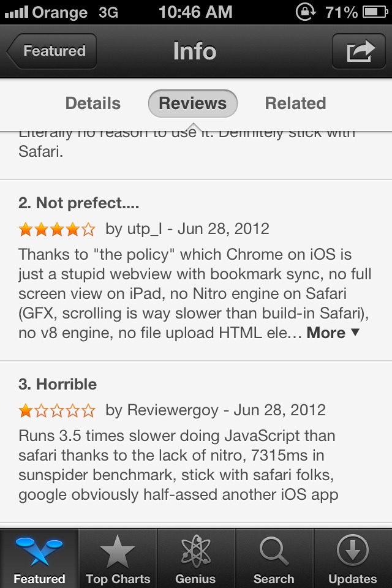The width and height of the screenshot is (392, 588).
Task: Tap the Info title in header
Action: coord(195,51)
